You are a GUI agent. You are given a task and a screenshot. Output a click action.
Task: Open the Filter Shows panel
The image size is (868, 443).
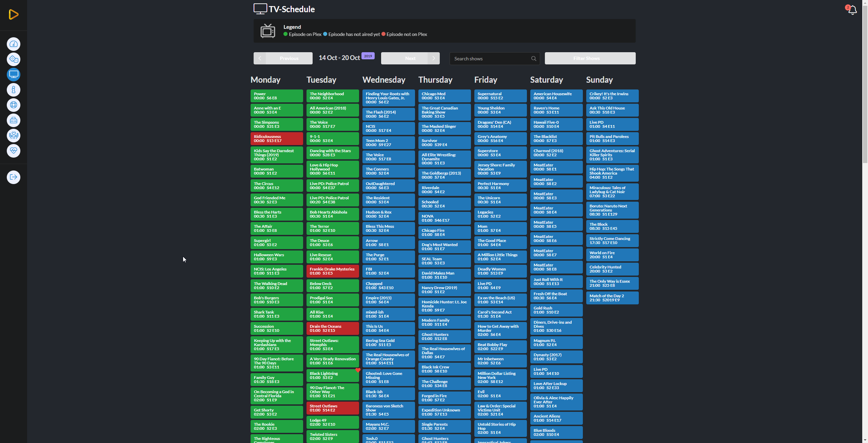point(590,58)
